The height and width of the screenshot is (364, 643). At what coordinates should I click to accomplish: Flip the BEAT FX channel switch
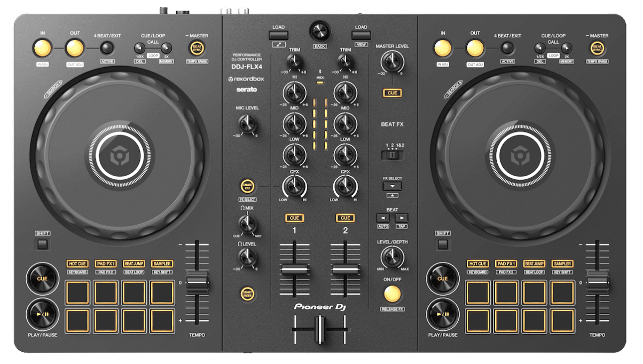pyautogui.click(x=393, y=155)
